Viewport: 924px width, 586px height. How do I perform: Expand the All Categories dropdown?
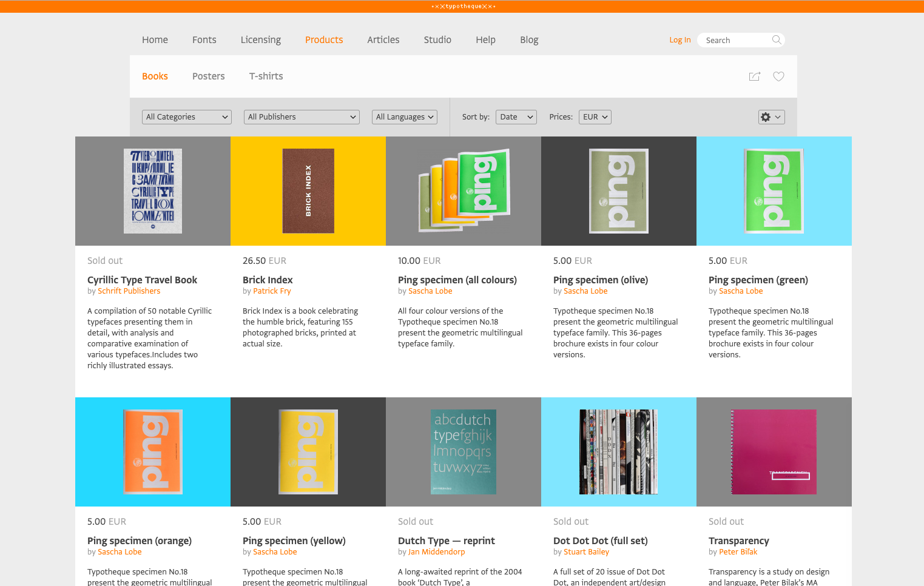pyautogui.click(x=186, y=116)
